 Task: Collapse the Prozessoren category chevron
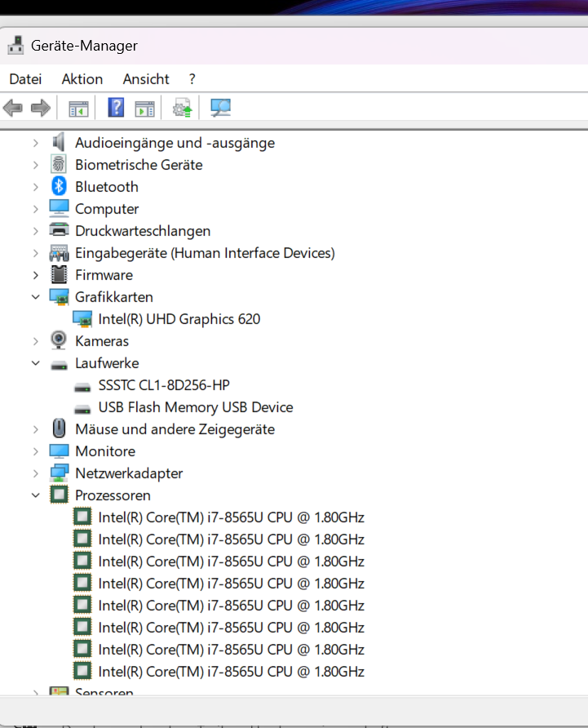[36, 495]
